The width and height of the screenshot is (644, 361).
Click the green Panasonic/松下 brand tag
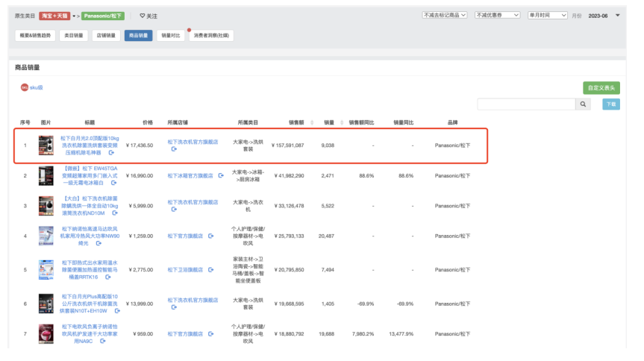point(103,16)
